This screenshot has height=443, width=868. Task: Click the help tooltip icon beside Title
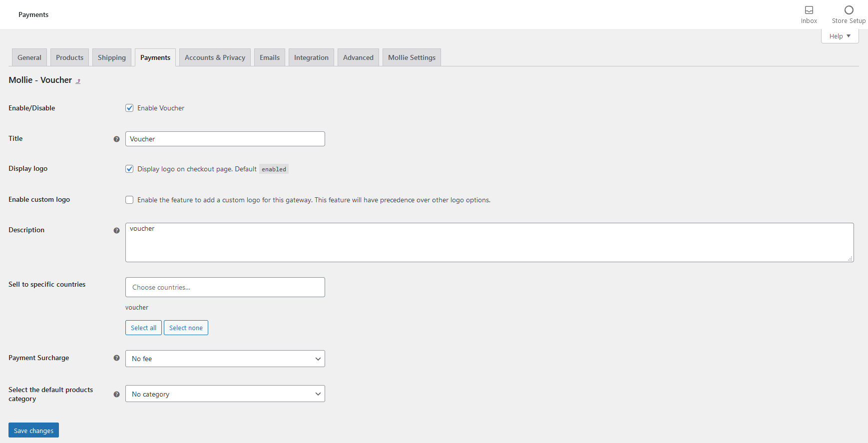pos(116,139)
